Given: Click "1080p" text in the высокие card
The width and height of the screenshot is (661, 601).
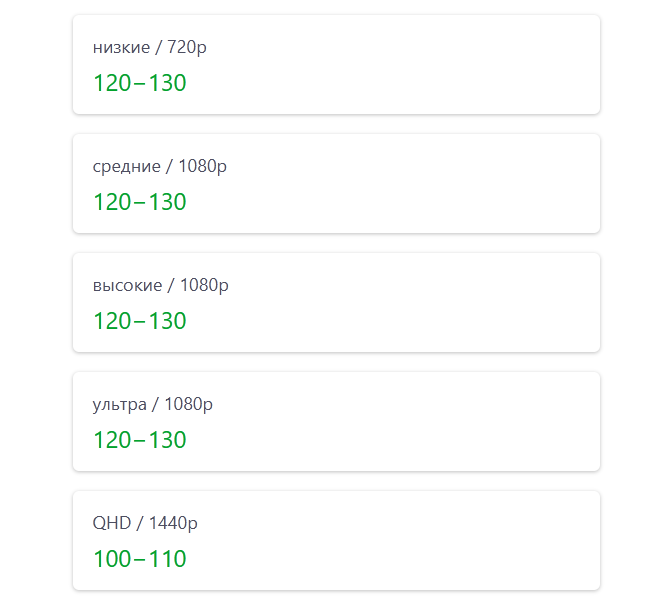Looking at the screenshot, I should (204, 285).
